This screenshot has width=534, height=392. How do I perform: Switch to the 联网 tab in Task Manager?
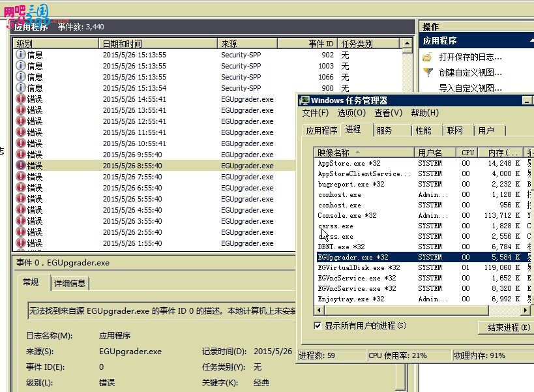pyautogui.click(x=458, y=130)
